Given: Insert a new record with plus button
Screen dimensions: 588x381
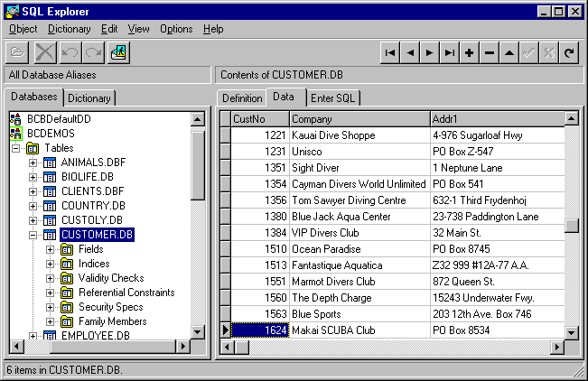Looking at the screenshot, I should pos(470,53).
